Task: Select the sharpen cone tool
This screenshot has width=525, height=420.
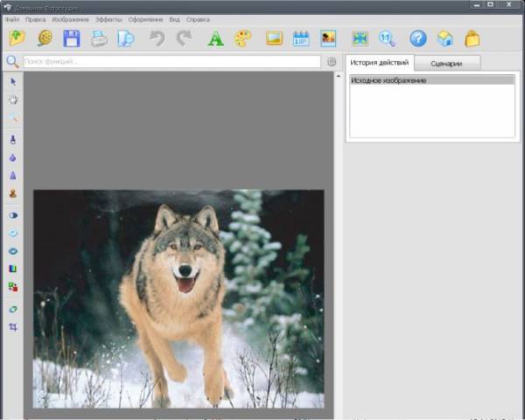Action: tap(13, 176)
